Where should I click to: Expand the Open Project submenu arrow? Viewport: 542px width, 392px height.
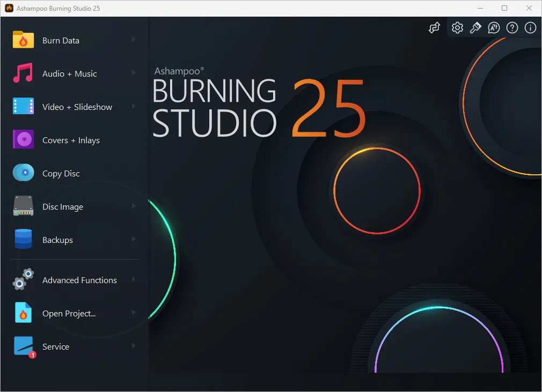[134, 313]
